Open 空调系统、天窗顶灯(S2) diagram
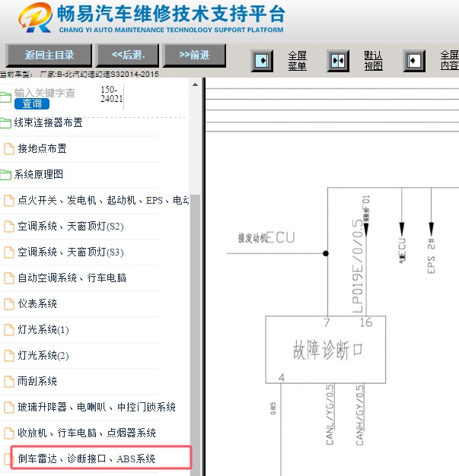 [71, 226]
